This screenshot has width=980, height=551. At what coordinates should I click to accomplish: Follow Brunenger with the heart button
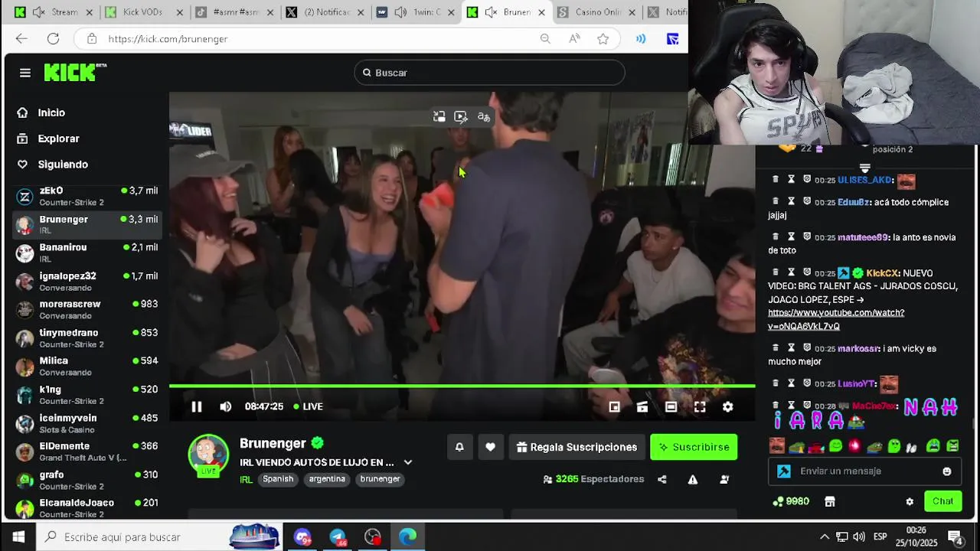click(490, 447)
